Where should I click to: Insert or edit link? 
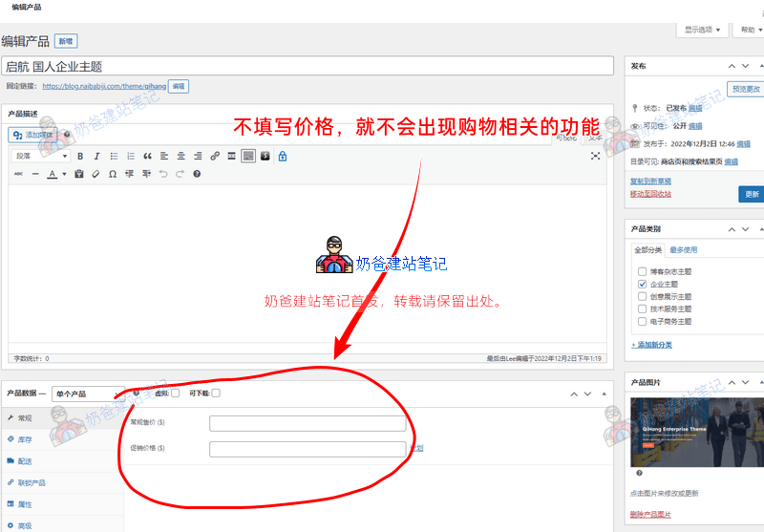[215, 156]
